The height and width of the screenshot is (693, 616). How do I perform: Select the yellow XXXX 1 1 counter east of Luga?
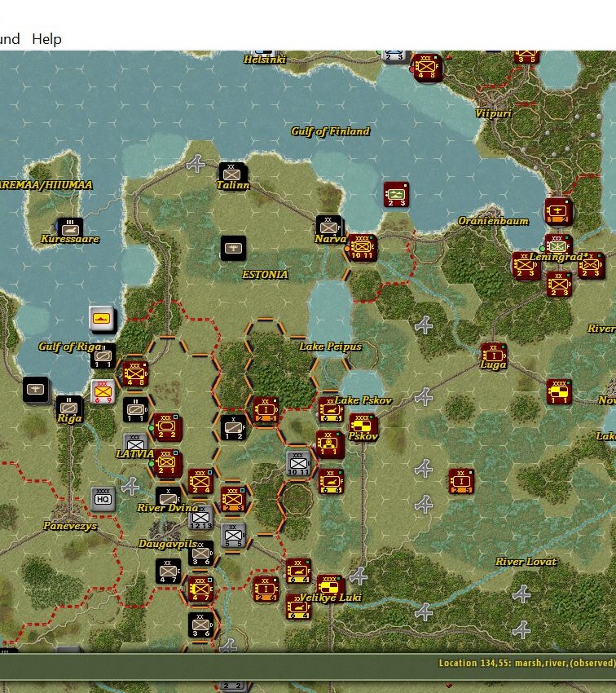(x=559, y=391)
